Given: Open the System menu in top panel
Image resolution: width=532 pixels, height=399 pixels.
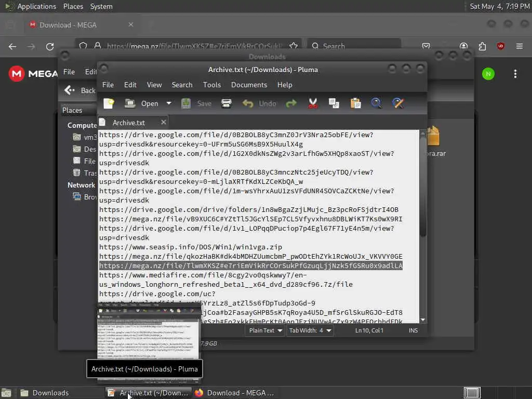Looking at the screenshot, I should coord(101,6).
